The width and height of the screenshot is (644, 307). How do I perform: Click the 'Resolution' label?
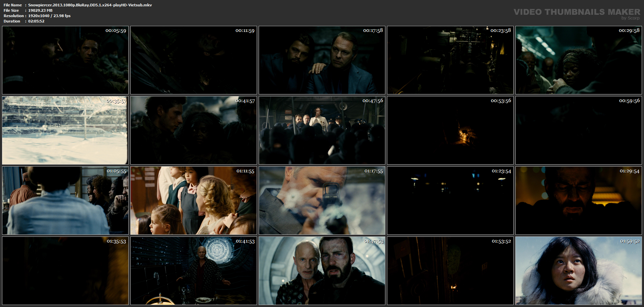pyautogui.click(x=14, y=16)
